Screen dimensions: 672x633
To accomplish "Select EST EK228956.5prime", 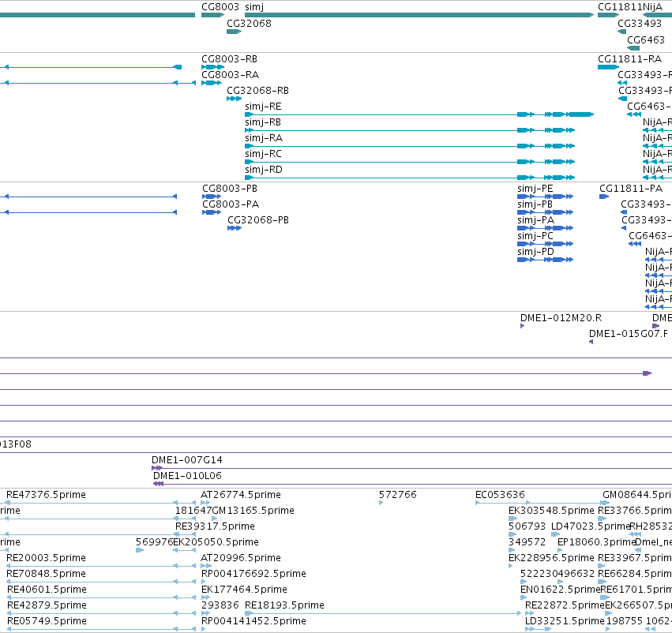I will tap(551, 559).
